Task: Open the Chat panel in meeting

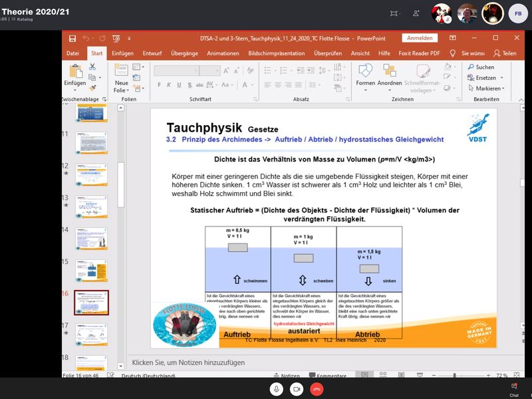Action: pyautogui.click(x=514, y=390)
